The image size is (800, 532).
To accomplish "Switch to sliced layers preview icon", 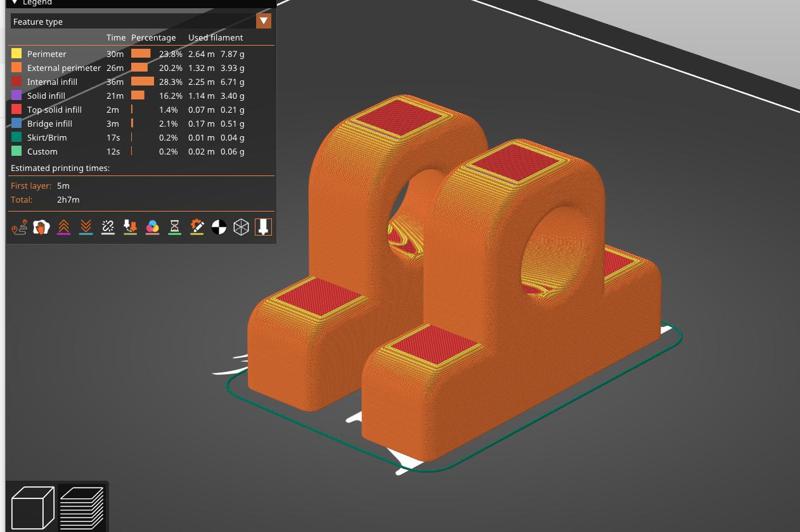I will [82, 507].
